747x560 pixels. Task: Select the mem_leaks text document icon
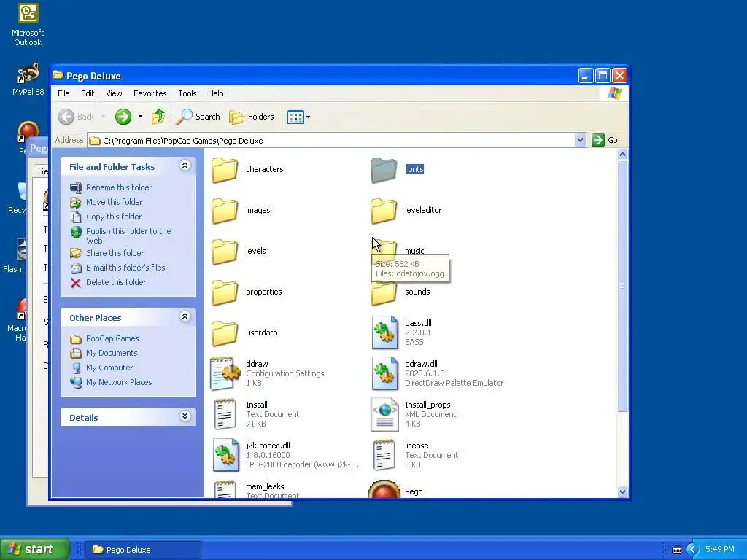(x=225, y=489)
